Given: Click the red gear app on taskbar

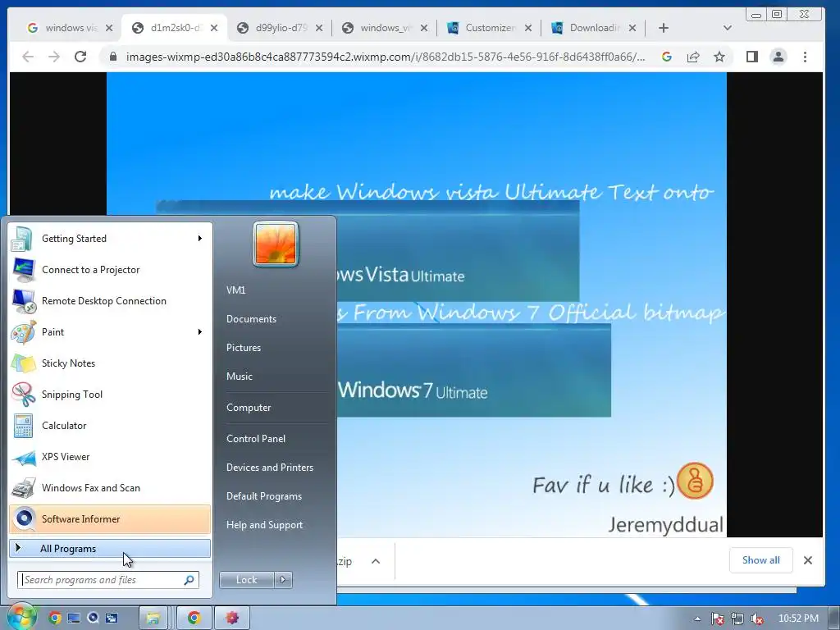Looking at the screenshot, I should [231, 619].
